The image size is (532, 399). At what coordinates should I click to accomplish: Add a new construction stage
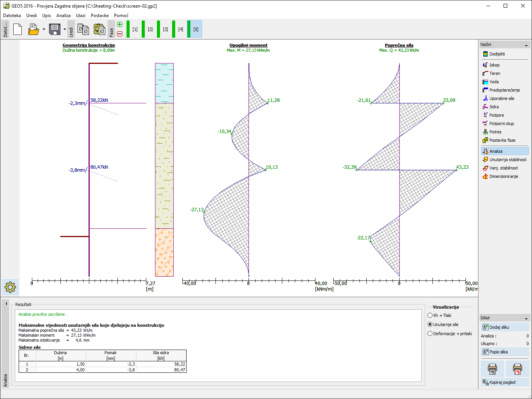pos(120,24)
